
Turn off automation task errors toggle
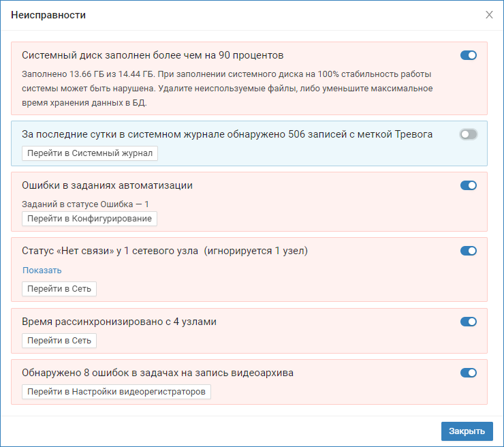(x=469, y=185)
